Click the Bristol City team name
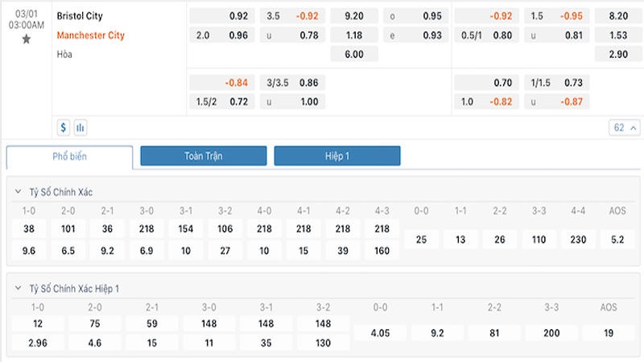 point(80,16)
